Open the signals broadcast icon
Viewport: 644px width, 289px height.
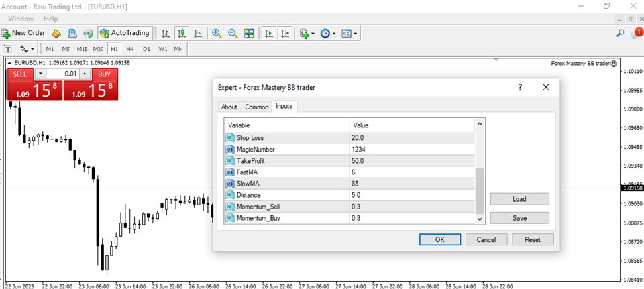click(88, 34)
